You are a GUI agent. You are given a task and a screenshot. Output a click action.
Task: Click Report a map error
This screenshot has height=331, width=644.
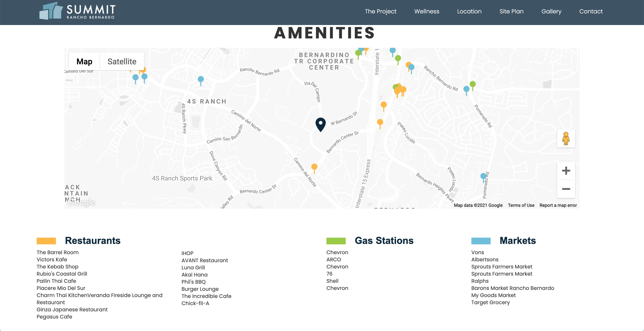558,205
